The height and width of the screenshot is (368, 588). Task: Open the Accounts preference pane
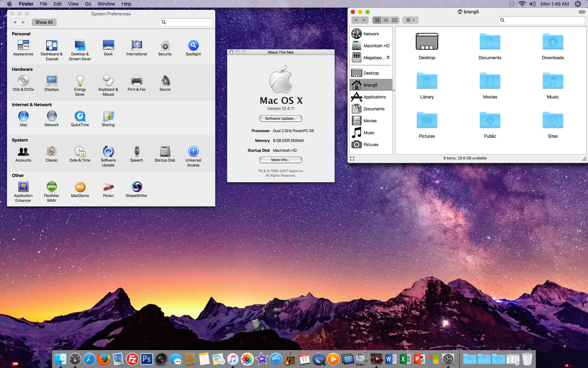[23, 154]
